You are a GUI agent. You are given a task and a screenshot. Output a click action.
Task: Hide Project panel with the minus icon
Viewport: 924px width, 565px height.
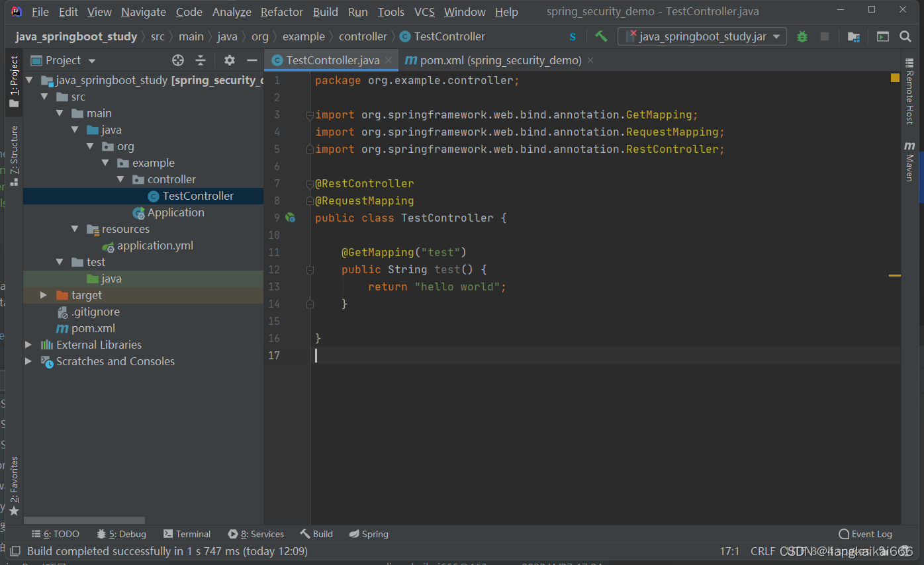pyautogui.click(x=252, y=60)
